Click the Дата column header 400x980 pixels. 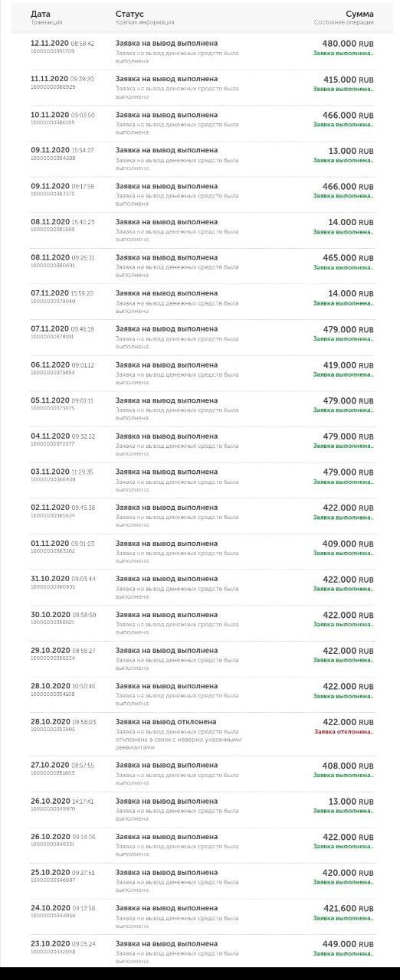(41, 14)
